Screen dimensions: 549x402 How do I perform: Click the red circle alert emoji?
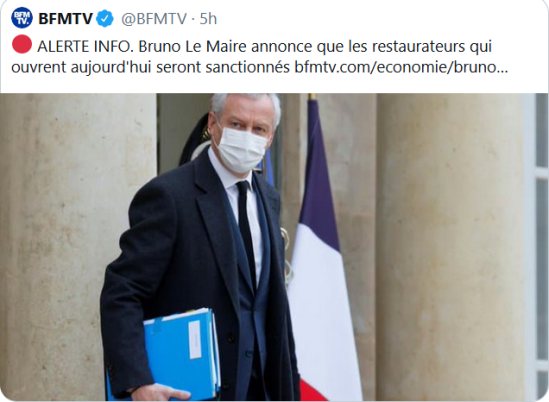click(22, 44)
